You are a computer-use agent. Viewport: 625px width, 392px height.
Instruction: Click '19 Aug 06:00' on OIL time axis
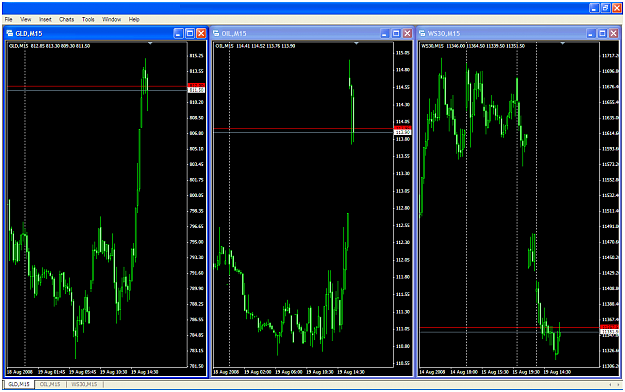click(x=289, y=372)
